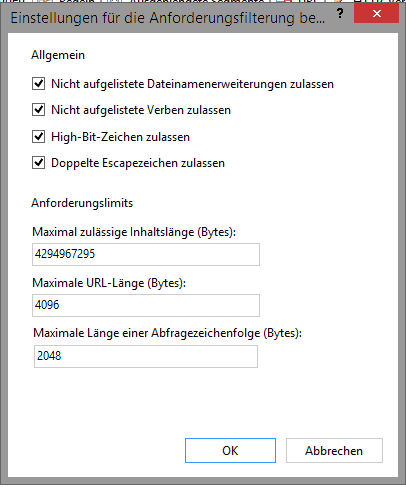Click the text label High-Bit-Zeichen zulassen
This screenshot has width=406, height=487.
pyautogui.click(x=120, y=137)
